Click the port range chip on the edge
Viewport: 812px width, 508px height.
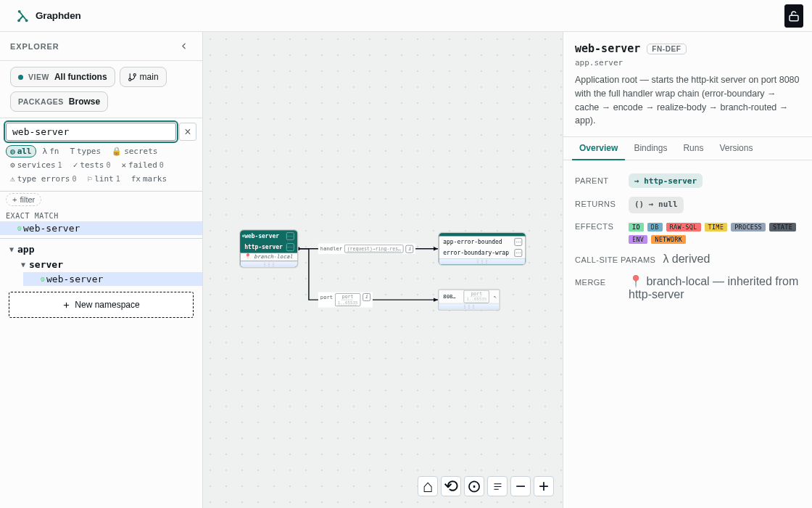347,300
